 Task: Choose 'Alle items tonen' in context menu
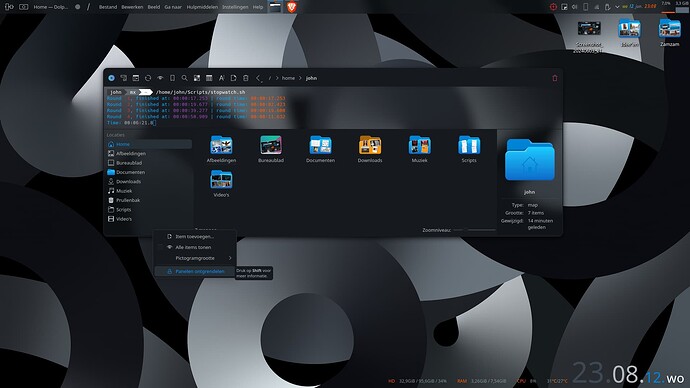click(x=195, y=247)
